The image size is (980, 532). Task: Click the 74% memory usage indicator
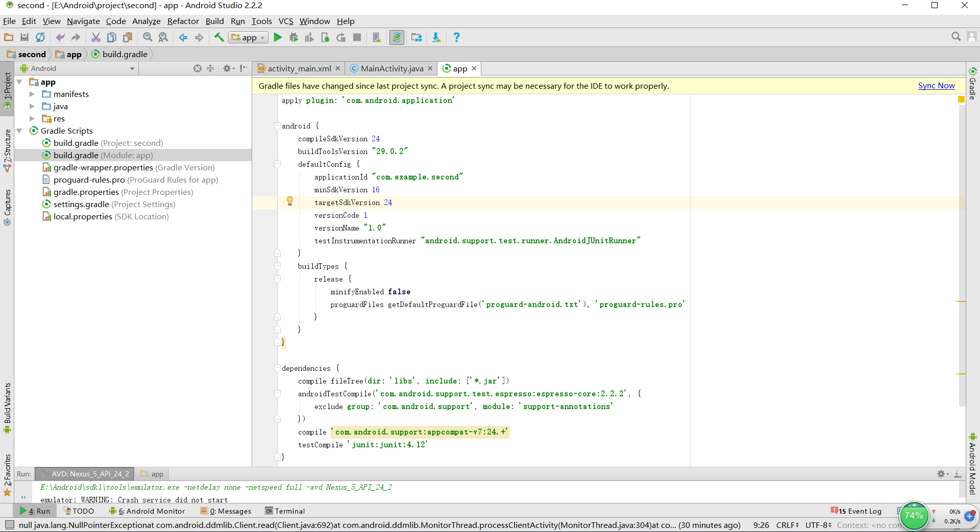914,516
